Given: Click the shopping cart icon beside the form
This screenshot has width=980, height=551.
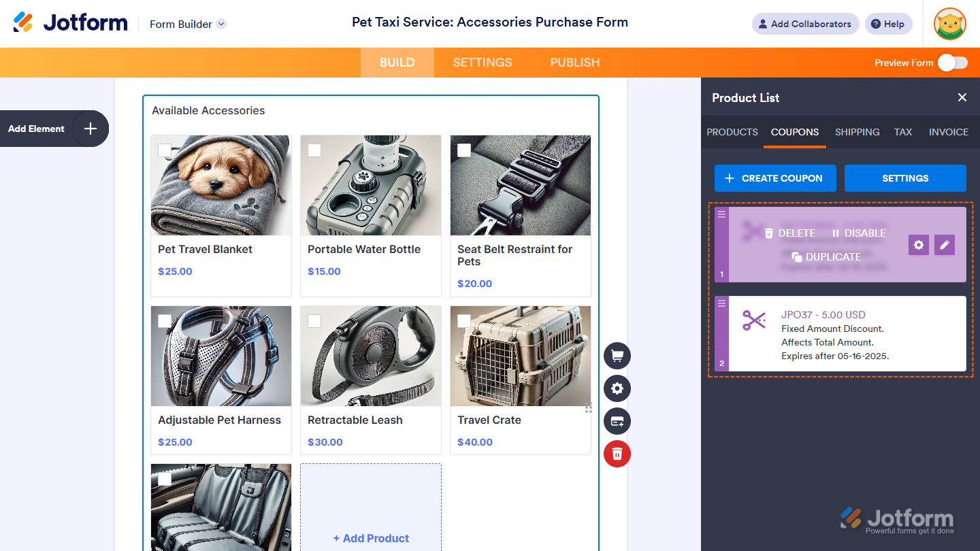Looking at the screenshot, I should click(617, 356).
